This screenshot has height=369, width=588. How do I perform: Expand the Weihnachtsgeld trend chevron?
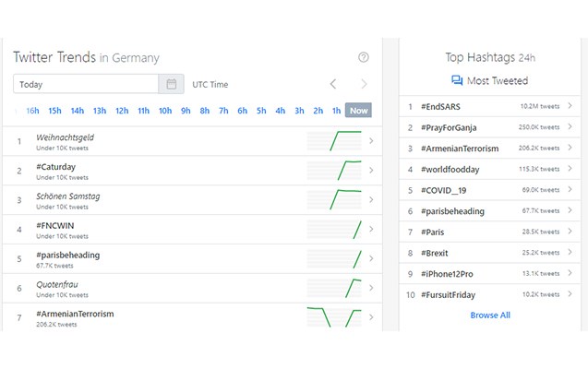click(x=371, y=141)
